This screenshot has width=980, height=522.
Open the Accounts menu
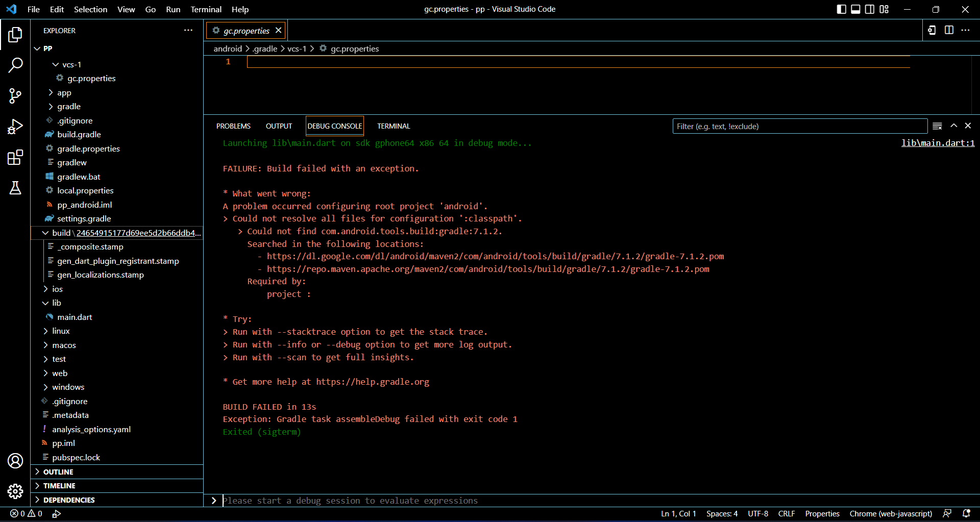click(15, 461)
